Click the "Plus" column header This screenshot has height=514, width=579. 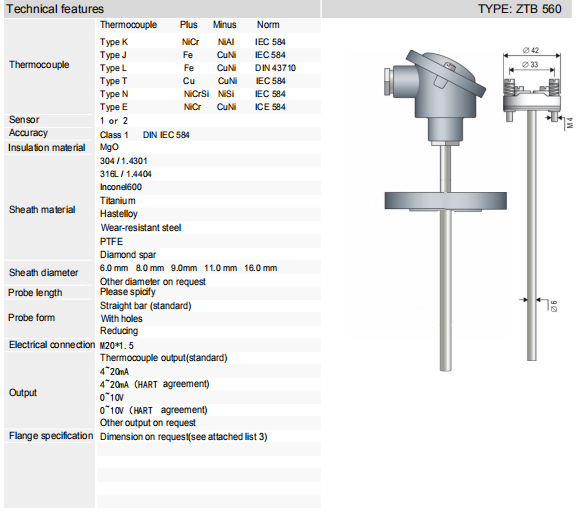(x=188, y=25)
